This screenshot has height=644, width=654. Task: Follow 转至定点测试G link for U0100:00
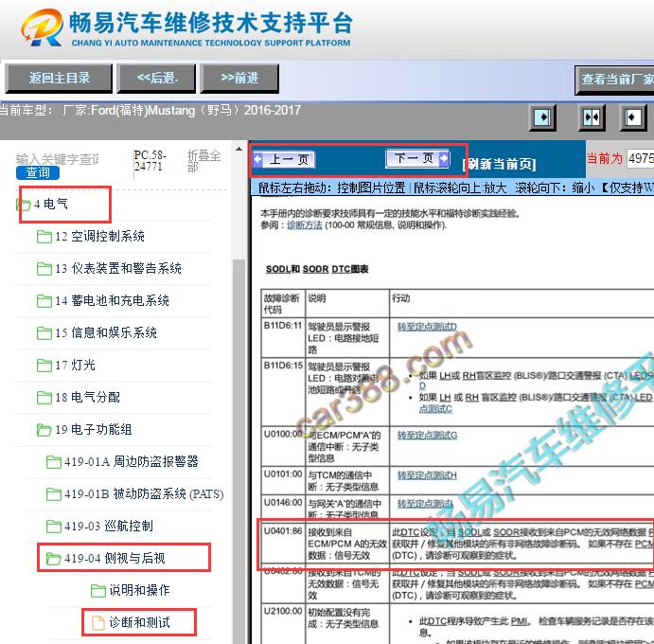coord(427,436)
